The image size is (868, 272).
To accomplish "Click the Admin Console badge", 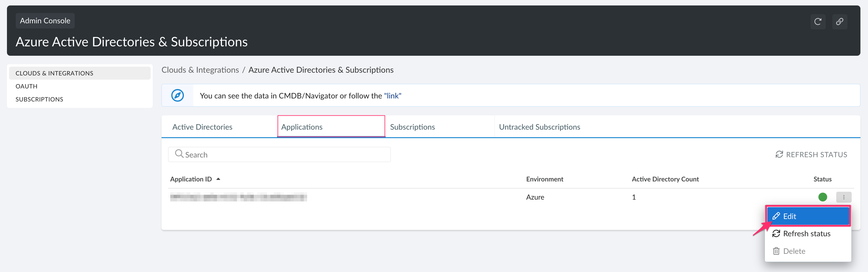I will tap(45, 21).
